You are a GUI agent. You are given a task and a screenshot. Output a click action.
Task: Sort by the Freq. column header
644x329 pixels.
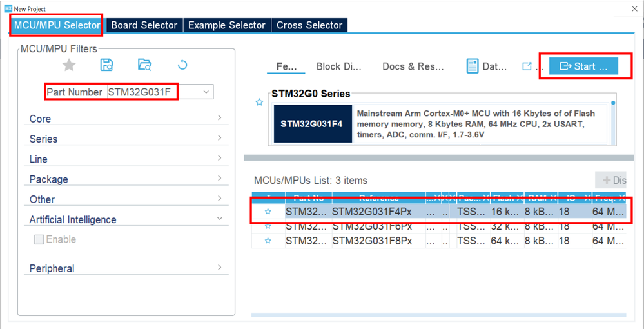609,198
